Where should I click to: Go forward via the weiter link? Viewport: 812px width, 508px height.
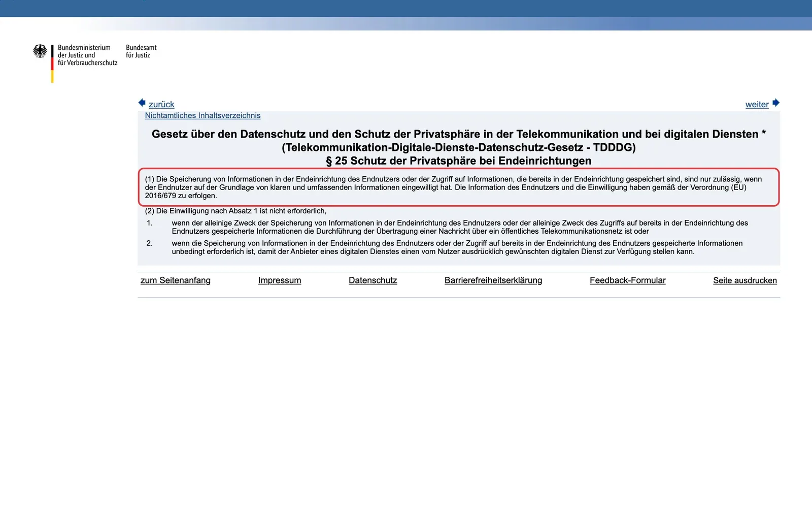tap(757, 104)
